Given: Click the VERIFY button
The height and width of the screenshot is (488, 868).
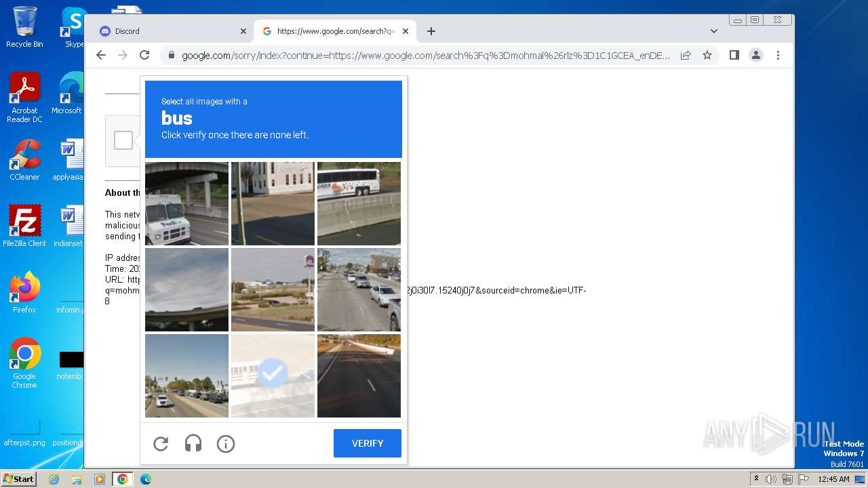Looking at the screenshot, I should click(x=368, y=443).
